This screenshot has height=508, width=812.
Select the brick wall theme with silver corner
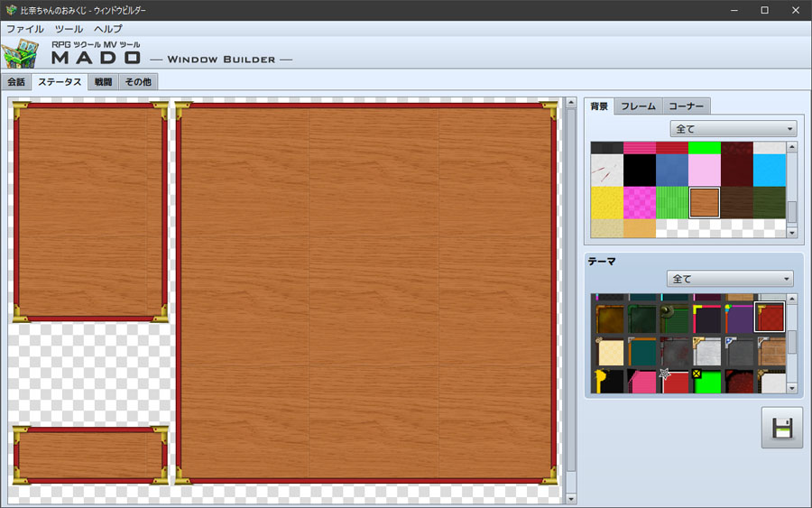[x=771, y=351]
